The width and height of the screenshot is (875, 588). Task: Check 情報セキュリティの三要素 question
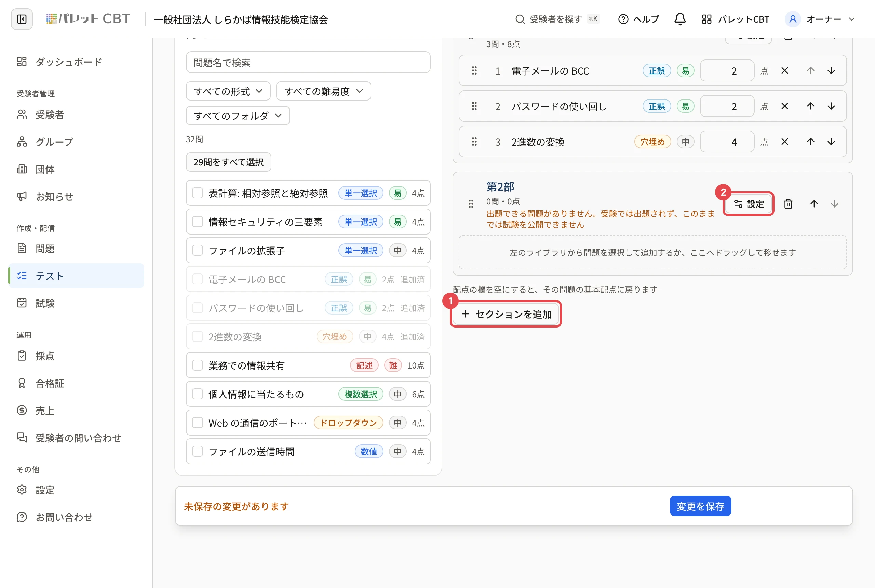[198, 222]
